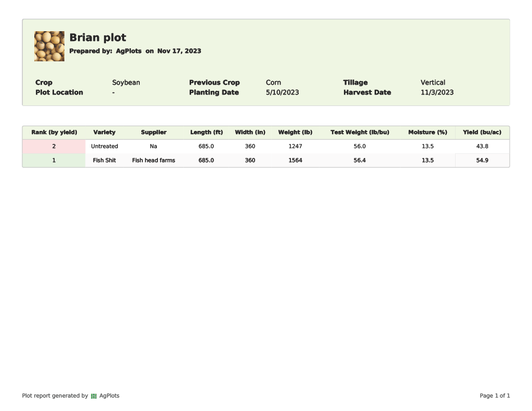
Task: Click the Planting Date value 5/10/2023
Action: 282,92
